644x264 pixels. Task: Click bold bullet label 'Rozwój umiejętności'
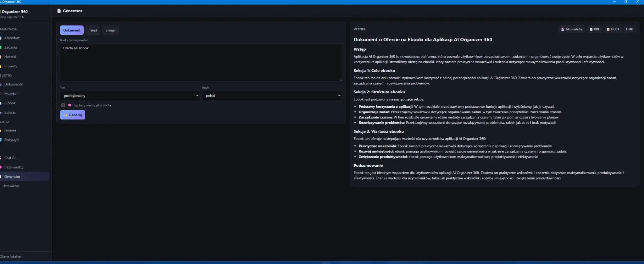click(x=376, y=151)
